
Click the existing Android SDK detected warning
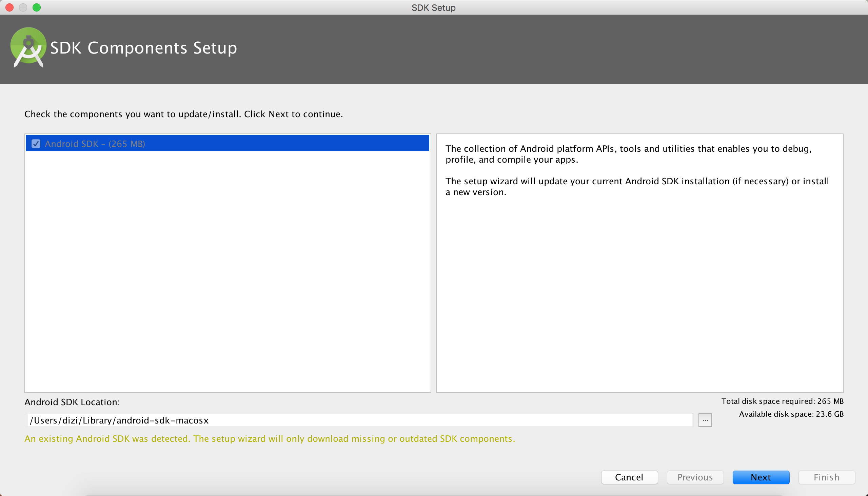click(270, 438)
